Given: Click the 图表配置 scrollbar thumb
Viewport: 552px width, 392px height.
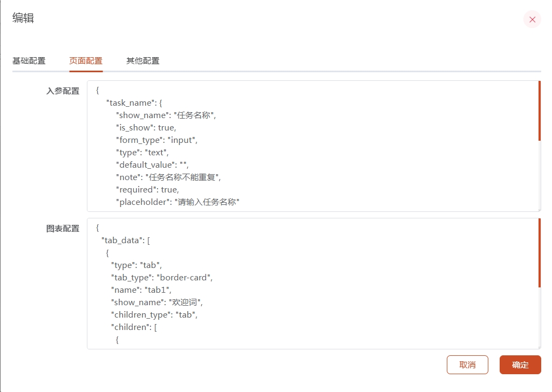Looking at the screenshot, I should pos(539,252).
